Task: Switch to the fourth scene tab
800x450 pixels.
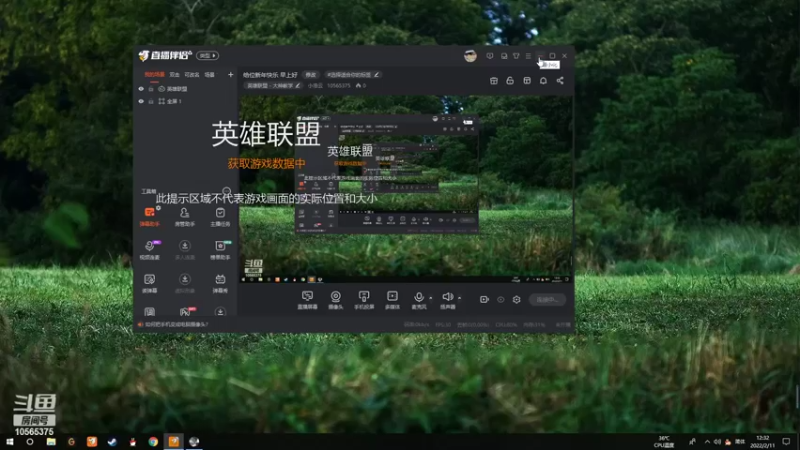Action: [210, 74]
